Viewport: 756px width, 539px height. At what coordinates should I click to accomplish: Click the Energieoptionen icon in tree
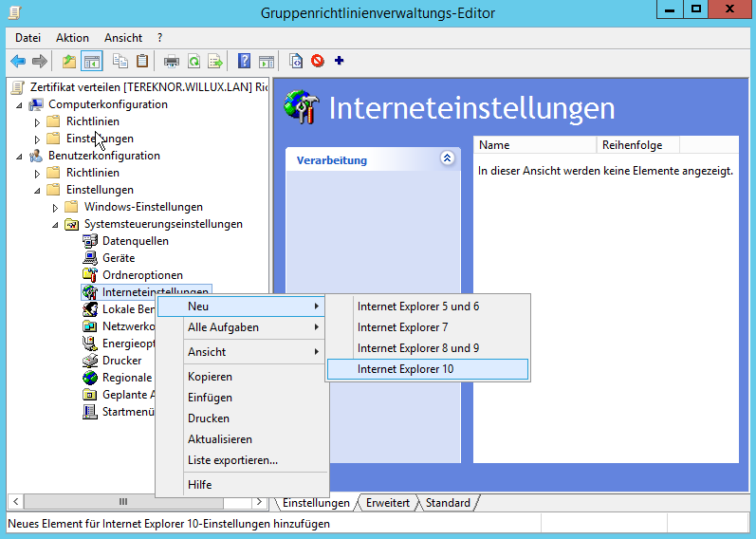pyautogui.click(x=90, y=344)
